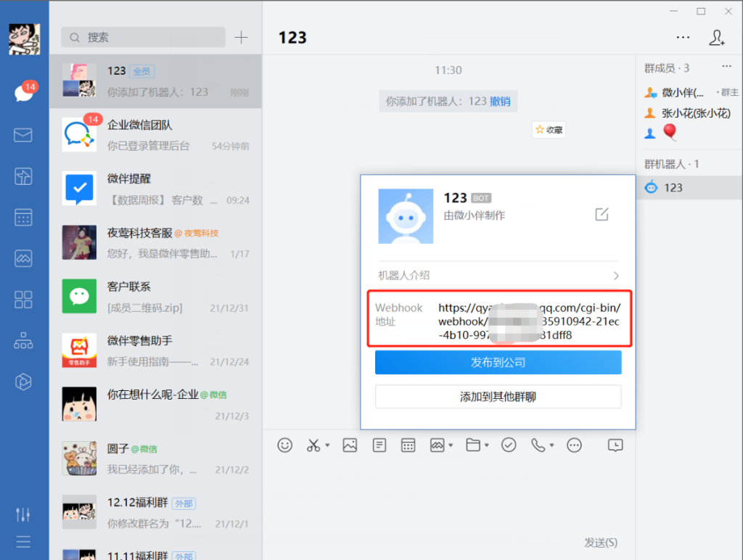Click the folder file icon in toolbar

coord(473,445)
